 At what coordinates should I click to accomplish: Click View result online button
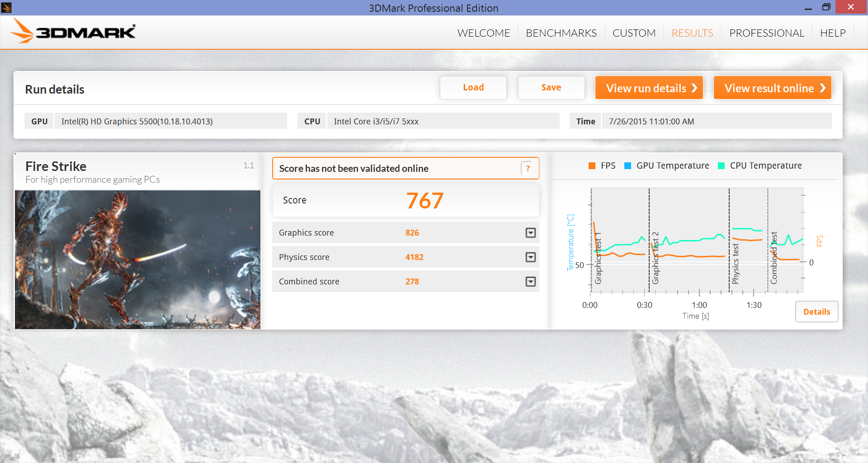coord(773,88)
